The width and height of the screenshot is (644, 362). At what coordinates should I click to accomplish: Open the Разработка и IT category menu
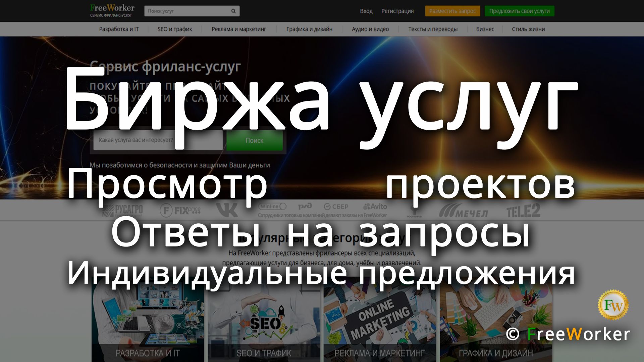119,29
